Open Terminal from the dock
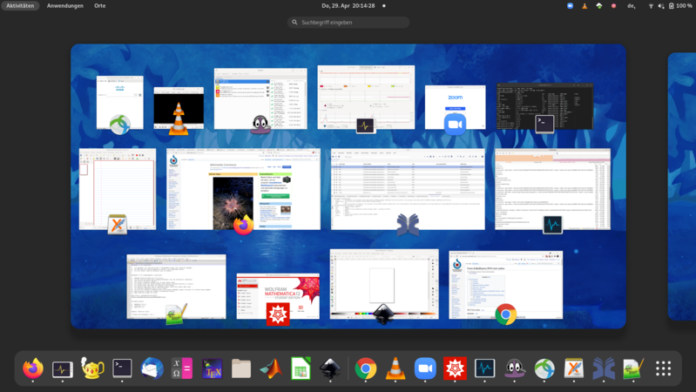 [122, 368]
